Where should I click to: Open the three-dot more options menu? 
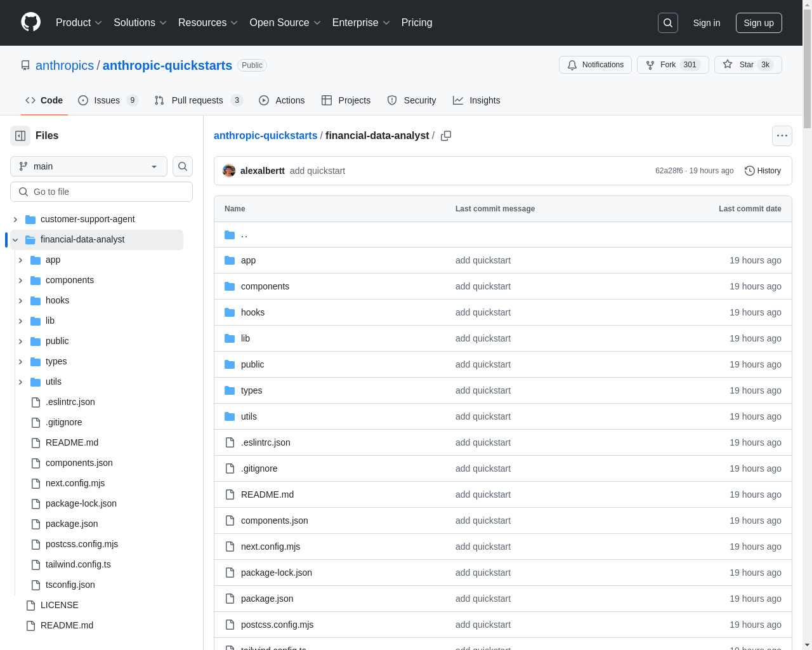pyautogui.click(x=782, y=136)
